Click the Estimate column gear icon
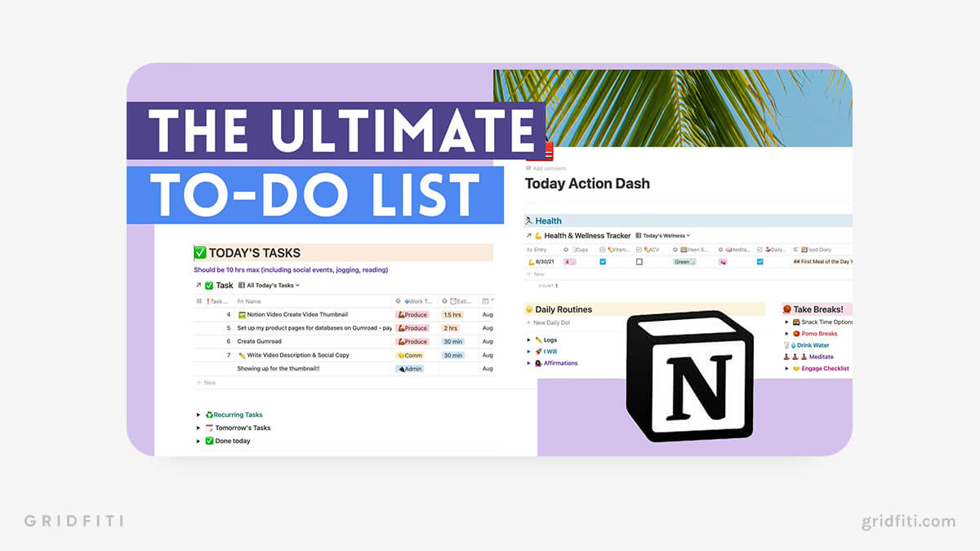Image resolution: width=980 pixels, height=551 pixels. coord(445,300)
